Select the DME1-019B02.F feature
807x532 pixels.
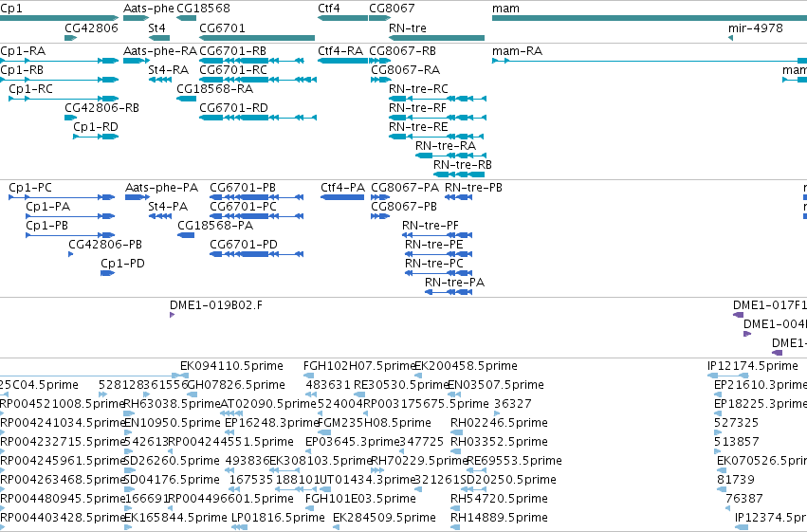173,315
